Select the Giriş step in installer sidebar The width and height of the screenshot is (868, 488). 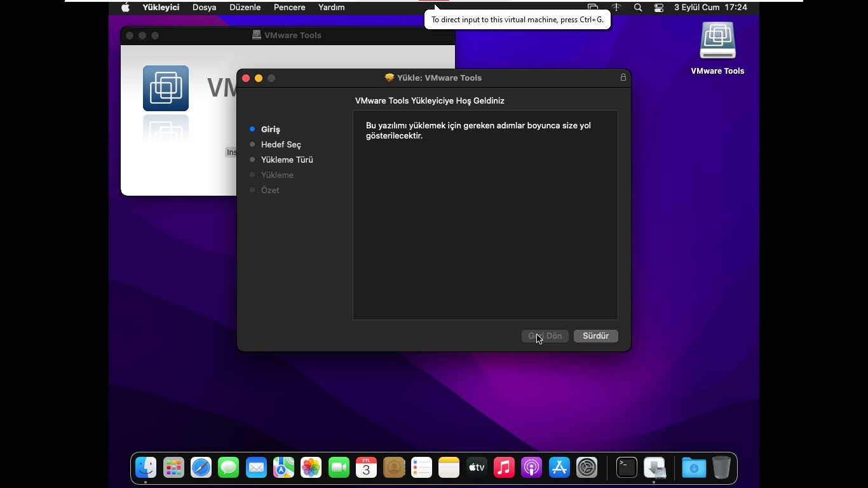tap(271, 129)
